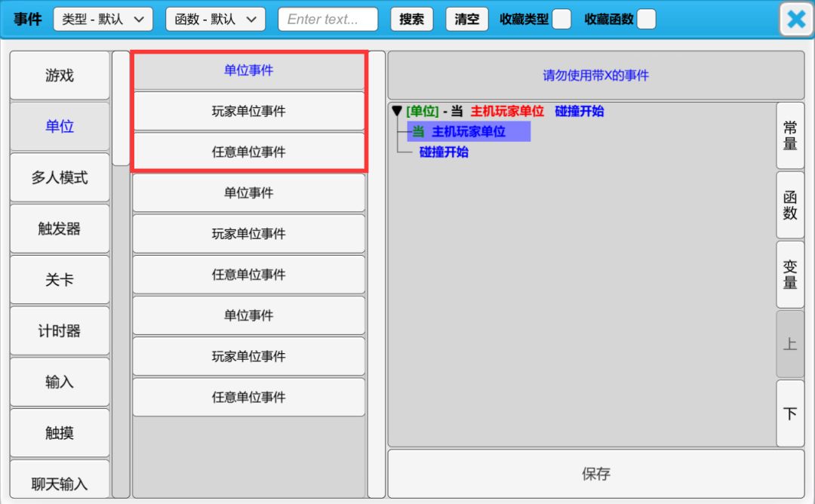The width and height of the screenshot is (815, 504).
Task: Choose the 计时器 category
Action: point(60,331)
